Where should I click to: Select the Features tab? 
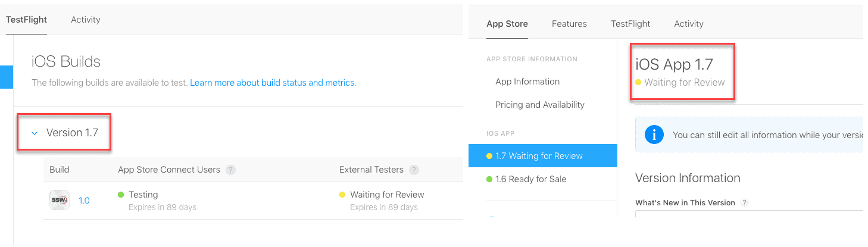pyautogui.click(x=569, y=24)
